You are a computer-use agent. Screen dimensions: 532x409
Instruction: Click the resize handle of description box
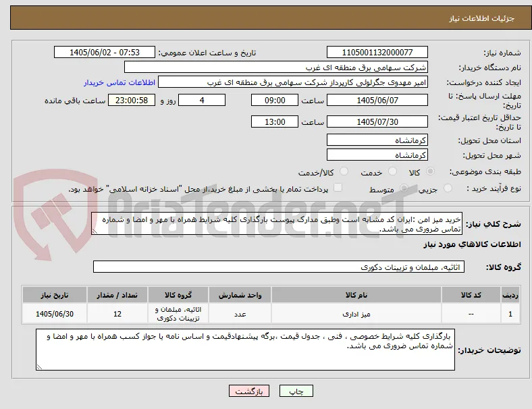(x=95, y=231)
